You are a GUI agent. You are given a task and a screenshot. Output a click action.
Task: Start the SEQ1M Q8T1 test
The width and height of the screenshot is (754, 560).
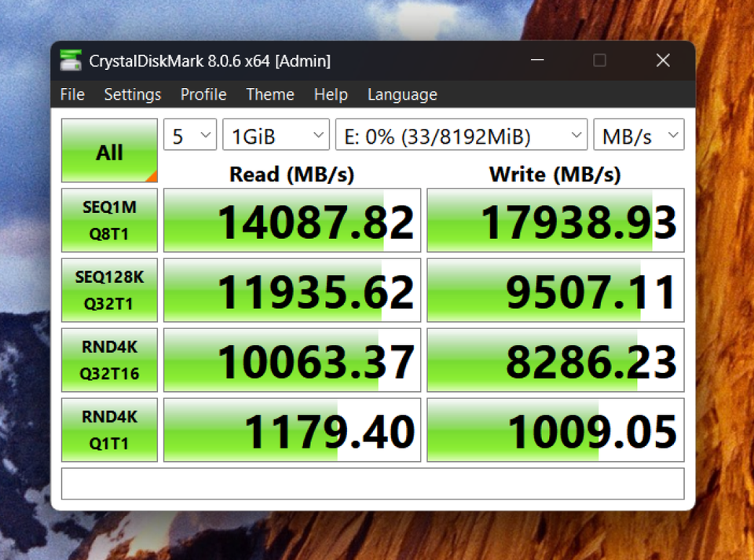click(109, 219)
